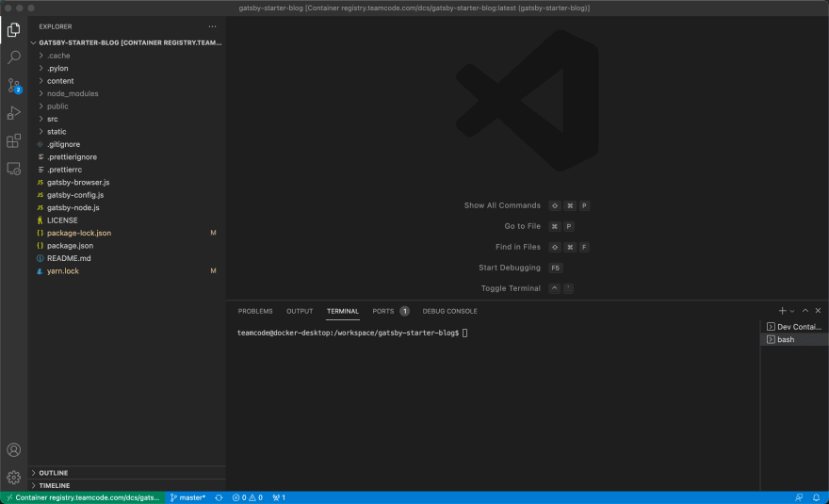Select the Dev Container terminal entry

click(x=794, y=327)
